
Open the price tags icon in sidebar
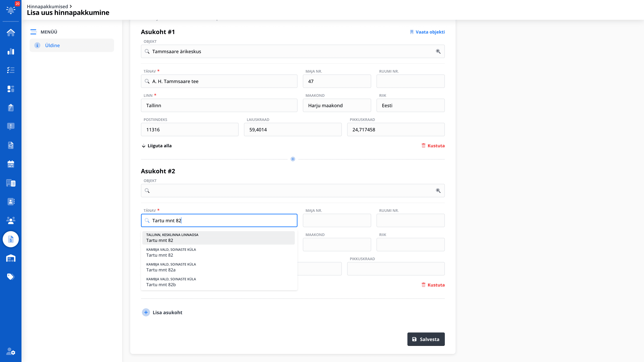11,276
